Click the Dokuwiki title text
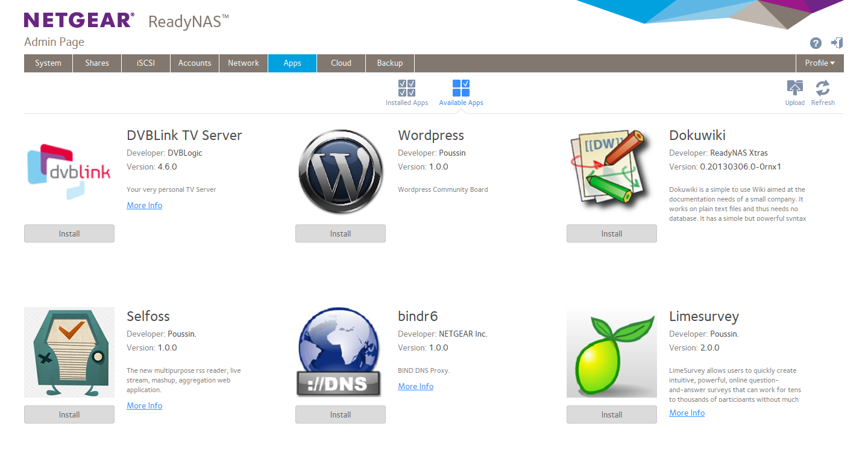 697,135
